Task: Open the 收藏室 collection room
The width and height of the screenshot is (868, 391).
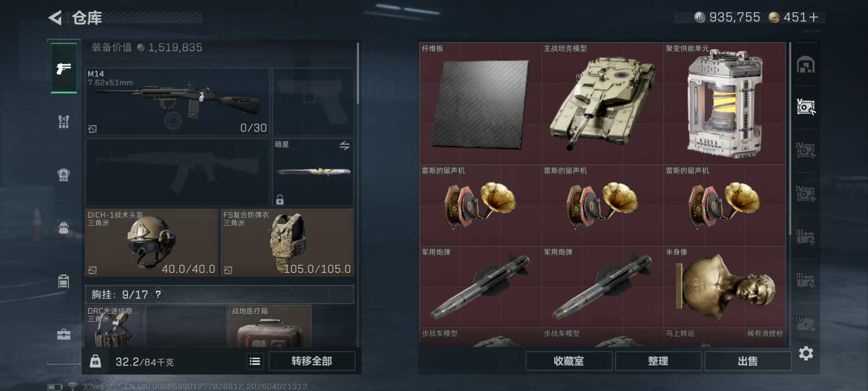Action: tap(569, 361)
